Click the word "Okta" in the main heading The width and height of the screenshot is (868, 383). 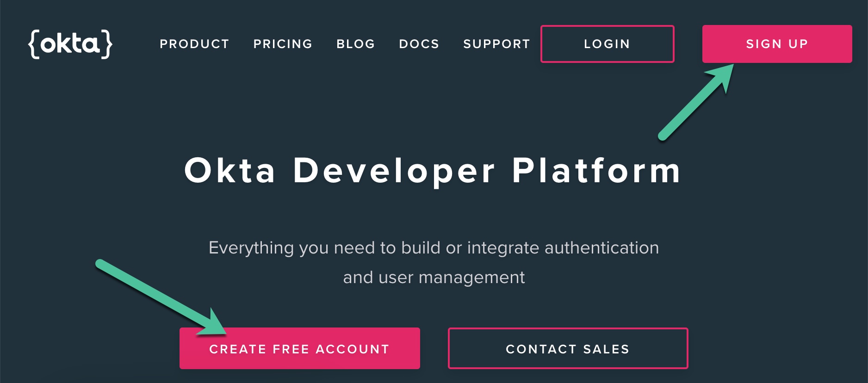pos(230,171)
